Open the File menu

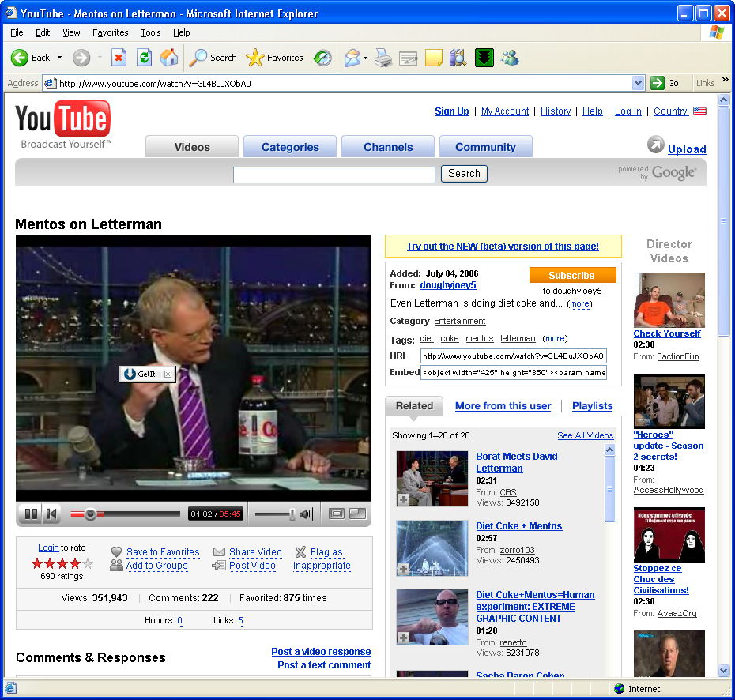click(x=17, y=32)
